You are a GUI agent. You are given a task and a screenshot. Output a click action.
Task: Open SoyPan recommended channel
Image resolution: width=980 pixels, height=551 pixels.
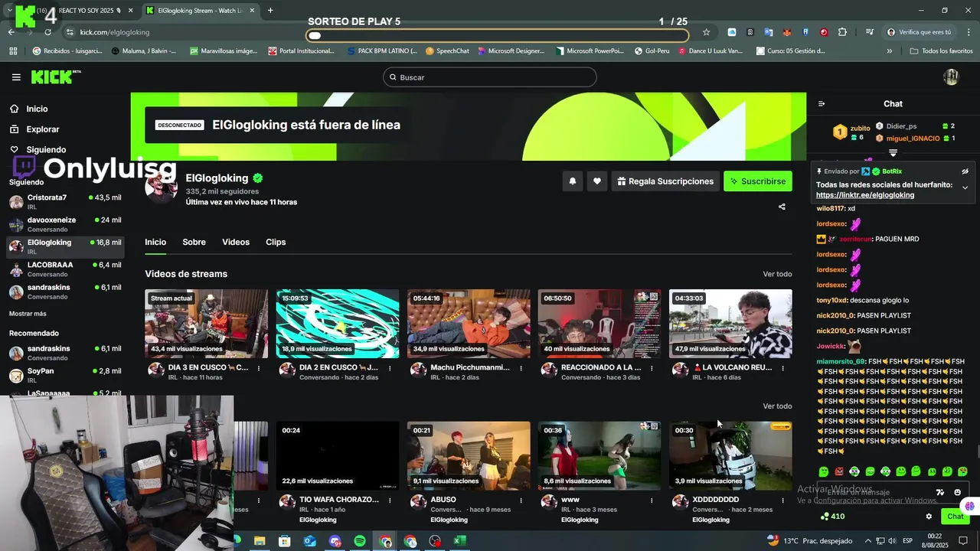(64, 375)
